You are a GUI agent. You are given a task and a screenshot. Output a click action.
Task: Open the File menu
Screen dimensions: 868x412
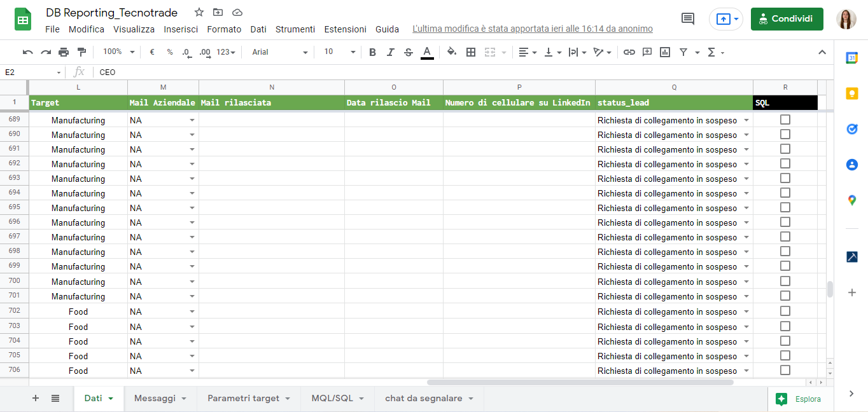coord(52,29)
